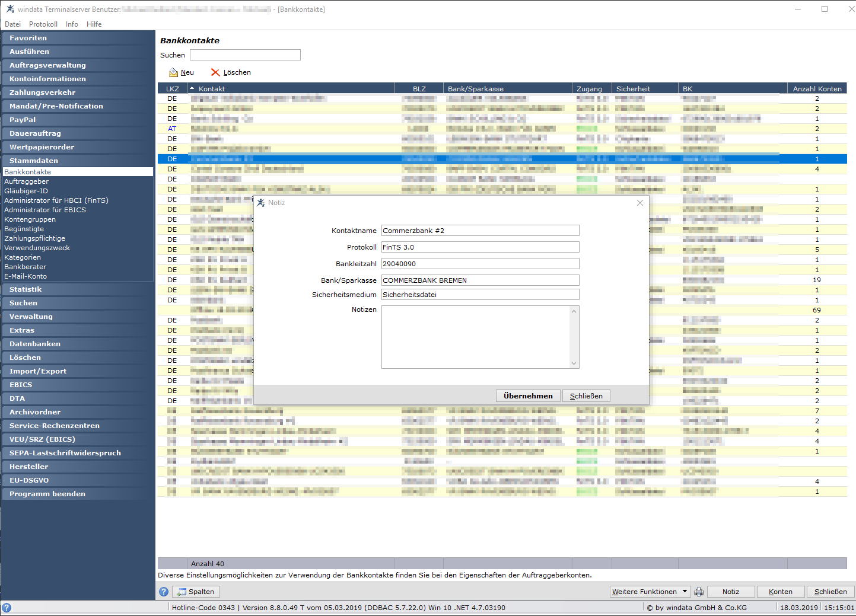The image size is (856, 616).
Task: Open the Datei menu
Action: click(12, 24)
